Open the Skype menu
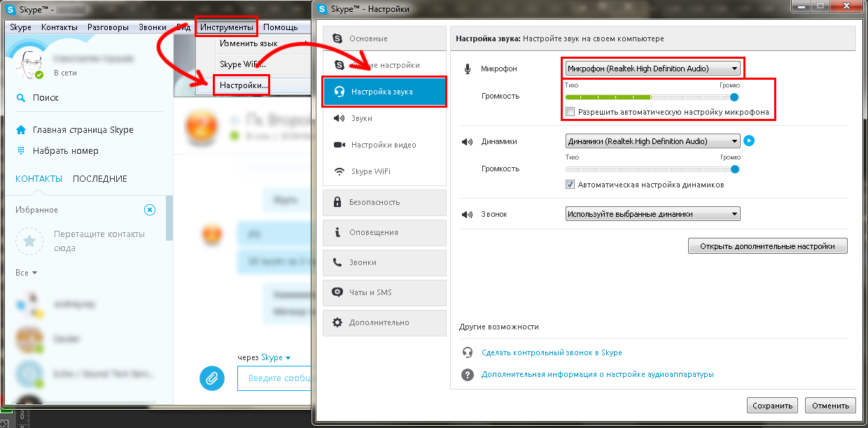868x428 pixels. (x=20, y=27)
